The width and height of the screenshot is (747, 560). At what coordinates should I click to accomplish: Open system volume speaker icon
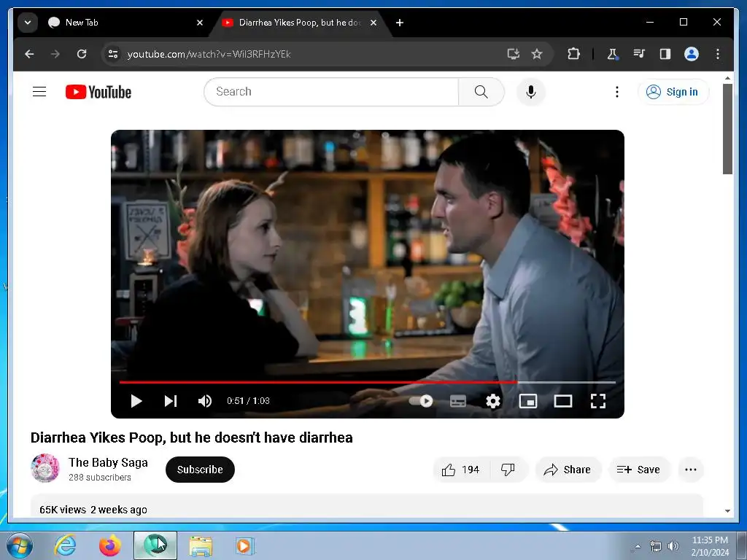[x=673, y=546]
